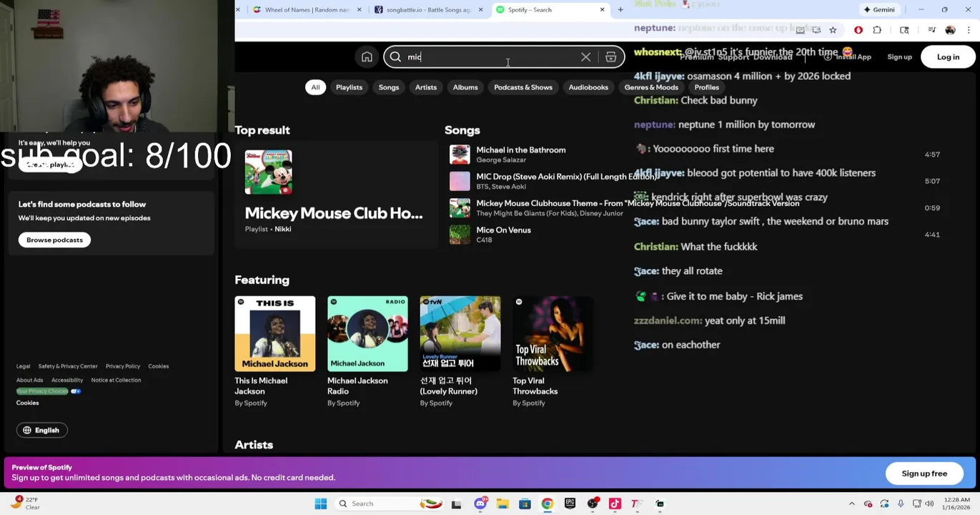Open Notice at Collection link
Viewport: 980px width, 515px height.
[x=116, y=380]
